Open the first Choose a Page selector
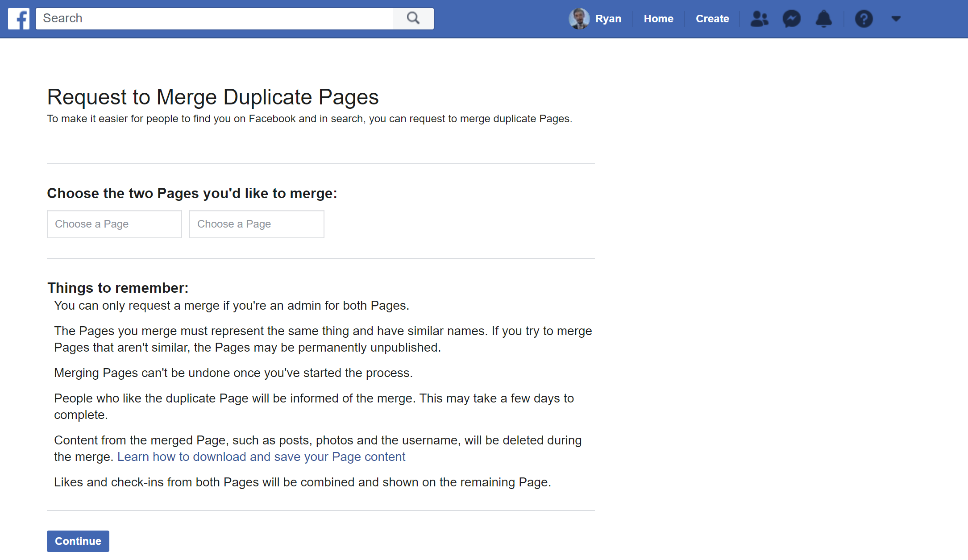This screenshot has height=560, width=968. [114, 224]
